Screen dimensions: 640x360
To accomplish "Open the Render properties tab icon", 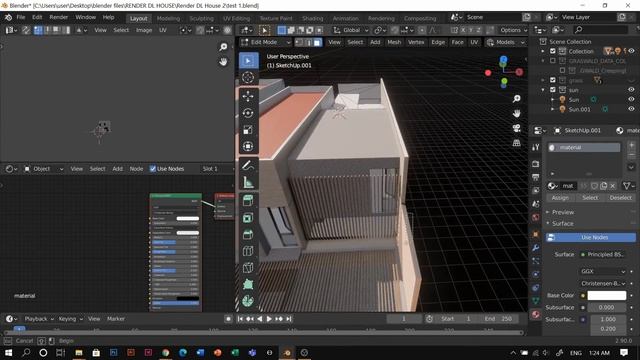I will tap(536, 164).
